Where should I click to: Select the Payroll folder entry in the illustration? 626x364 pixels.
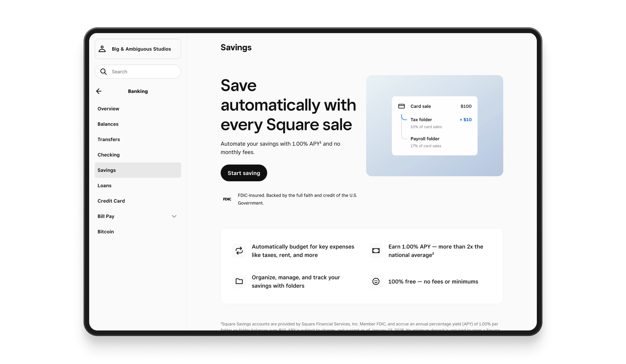click(425, 139)
